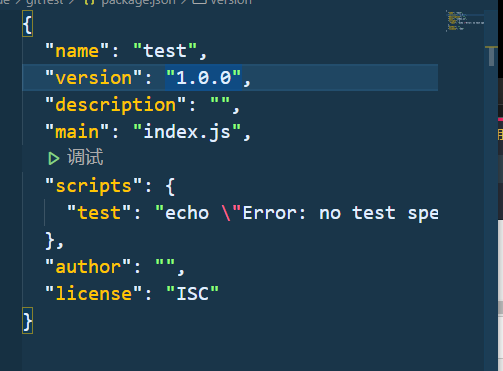Click the "scripts" property key
Image resolution: width=503 pixels, height=371 pixels.
pos(94,186)
